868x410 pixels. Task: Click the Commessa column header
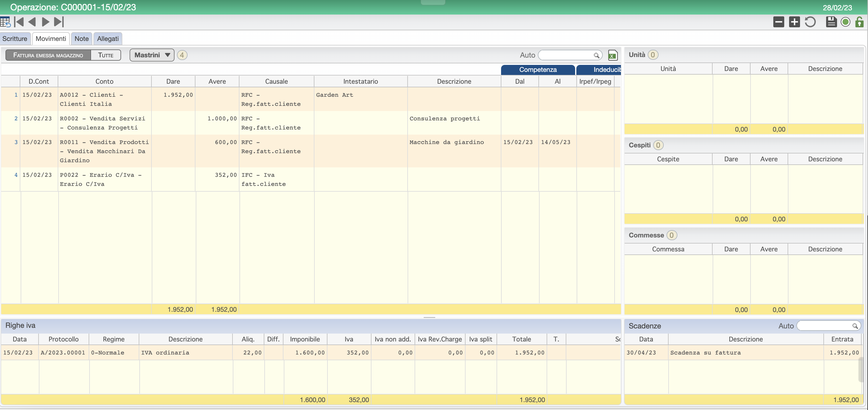coord(668,250)
